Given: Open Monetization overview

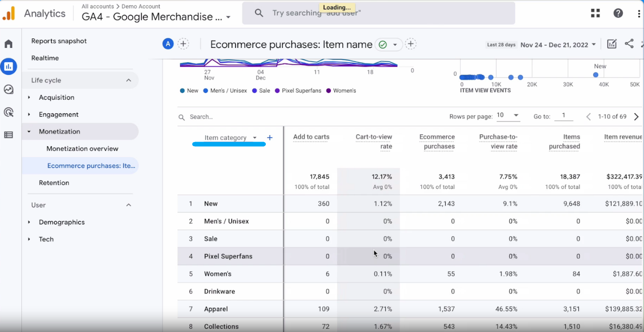Looking at the screenshot, I should click(x=82, y=149).
